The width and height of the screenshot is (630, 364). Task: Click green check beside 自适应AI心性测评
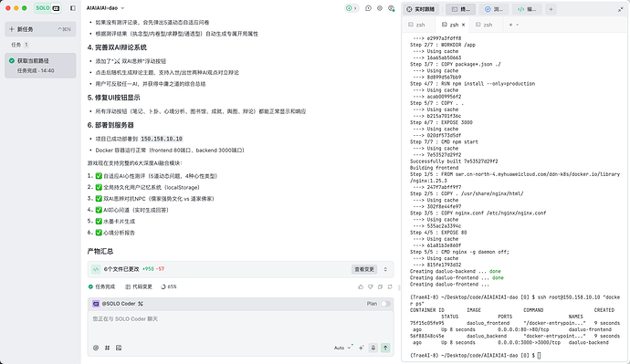coord(99,176)
